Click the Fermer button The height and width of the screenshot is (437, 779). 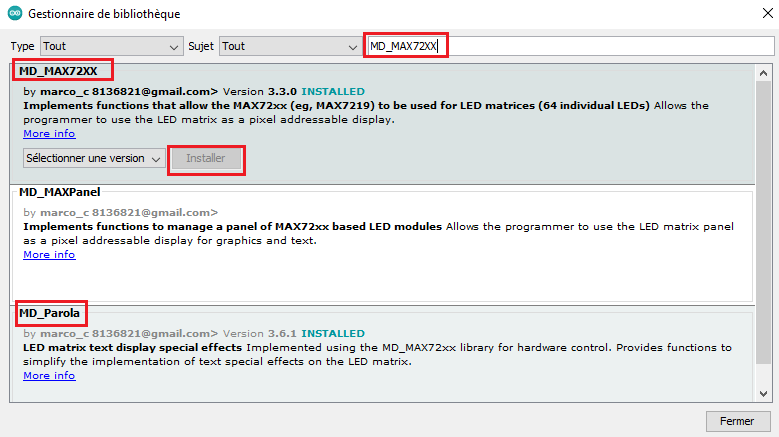click(x=738, y=421)
